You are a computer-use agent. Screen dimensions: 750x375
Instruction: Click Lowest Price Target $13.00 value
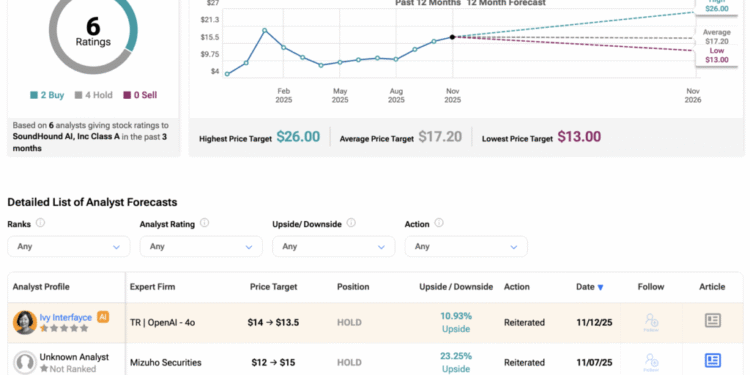click(x=579, y=137)
